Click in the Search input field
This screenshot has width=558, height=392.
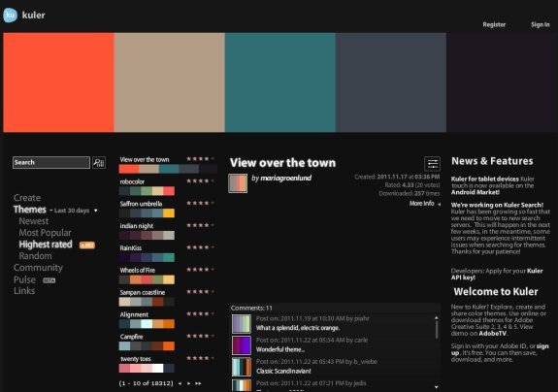[x=51, y=163]
